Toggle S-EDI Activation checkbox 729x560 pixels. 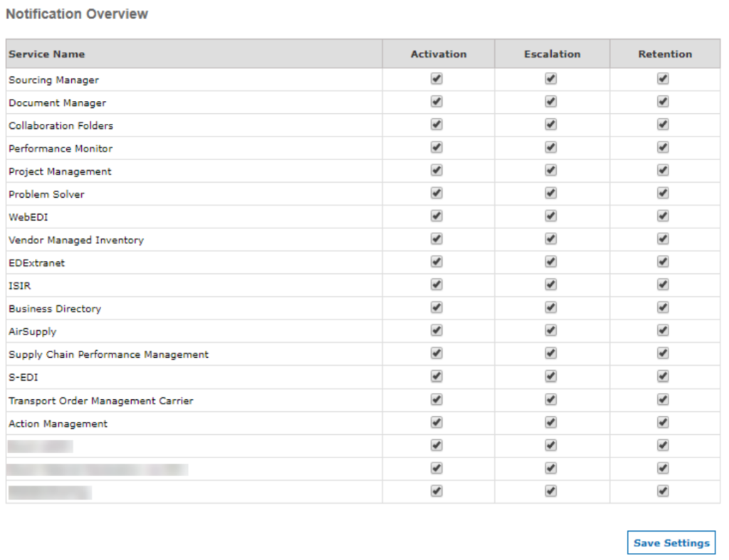click(436, 376)
